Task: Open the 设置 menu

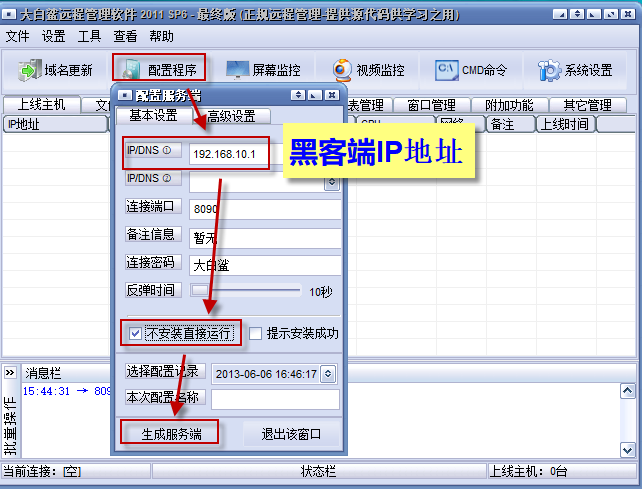Action: (x=54, y=36)
